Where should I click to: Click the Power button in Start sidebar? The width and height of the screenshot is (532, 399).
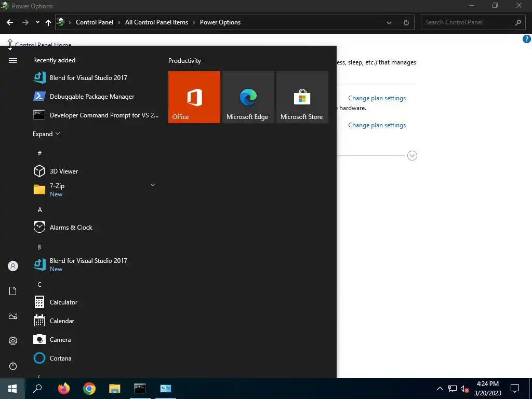[x=13, y=366]
